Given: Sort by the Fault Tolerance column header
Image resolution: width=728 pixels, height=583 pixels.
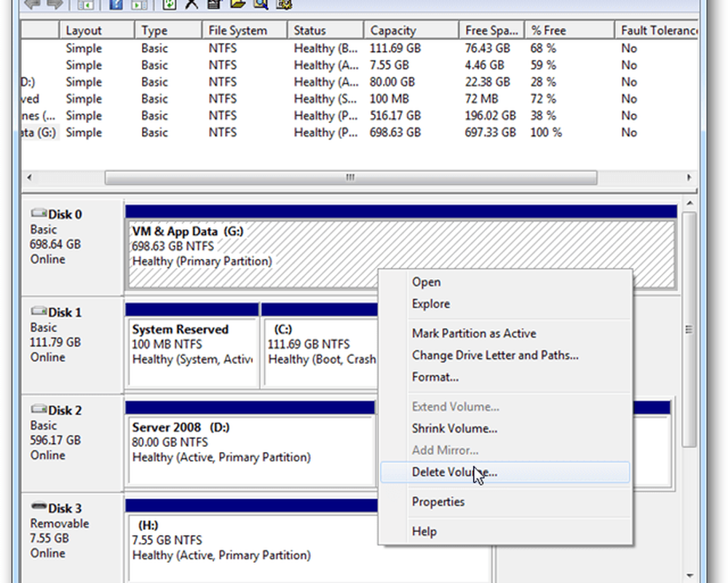Looking at the screenshot, I should coord(657,30).
